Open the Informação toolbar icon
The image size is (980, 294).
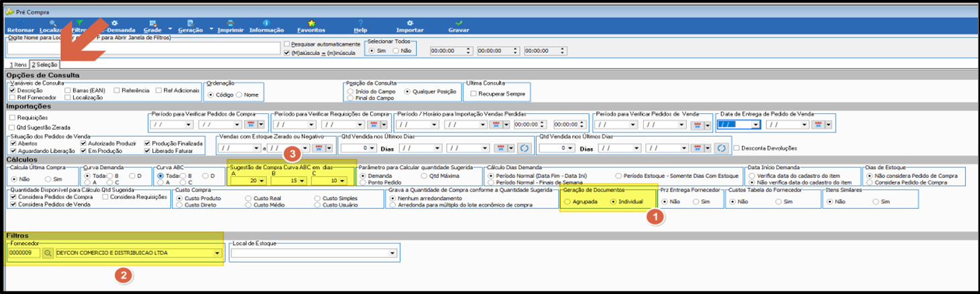point(266,25)
